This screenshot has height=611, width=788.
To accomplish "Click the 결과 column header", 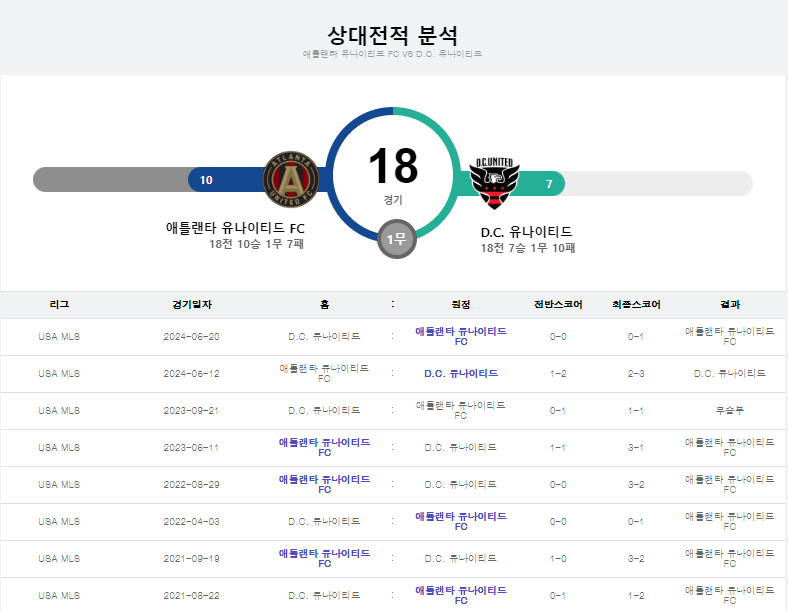I will click(730, 304).
